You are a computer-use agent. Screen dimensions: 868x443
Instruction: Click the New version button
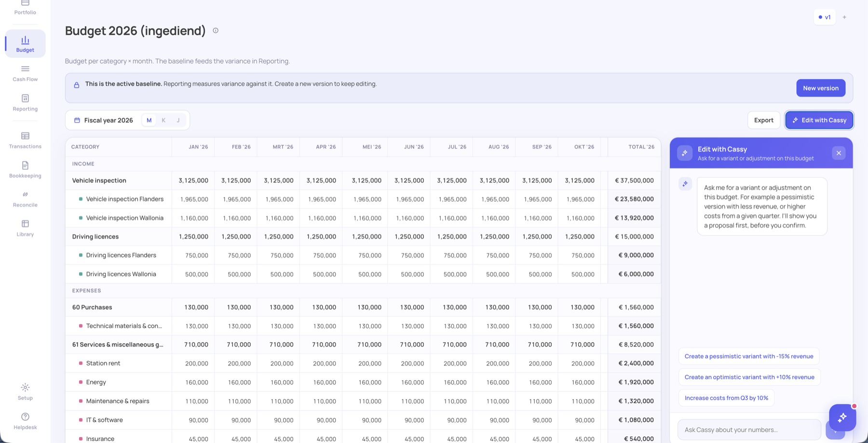click(x=821, y=88)
